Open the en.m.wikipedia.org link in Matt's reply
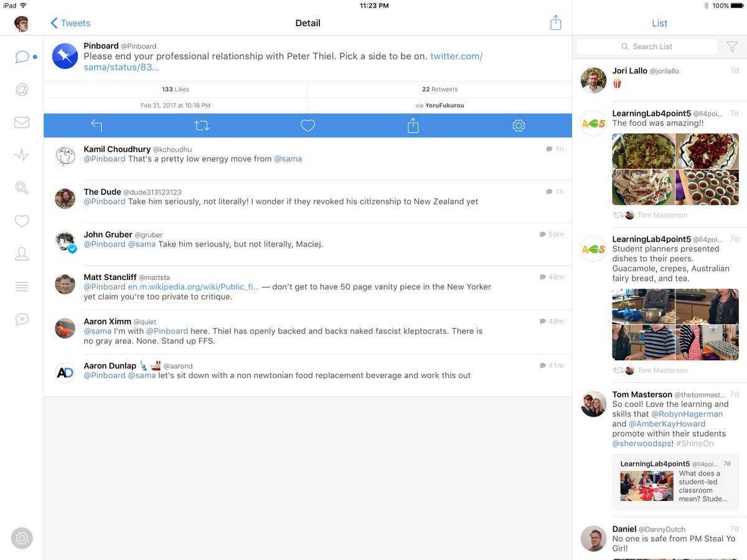The width and height of the screenshot is (747, 560). [194, 287]
